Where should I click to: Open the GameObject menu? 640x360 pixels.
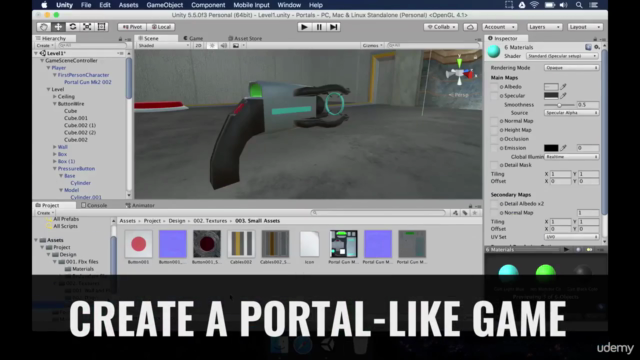click(x=164, y=5)
